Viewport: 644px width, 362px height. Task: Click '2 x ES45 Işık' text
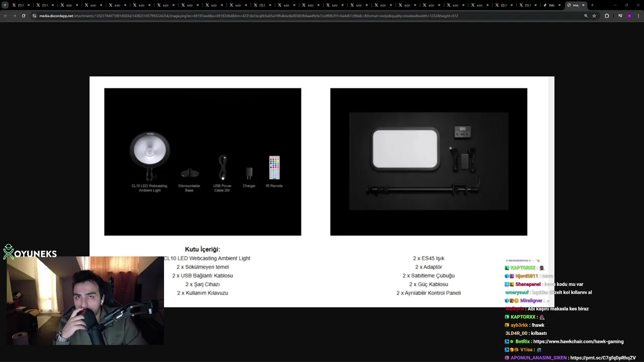click(429, 258)
